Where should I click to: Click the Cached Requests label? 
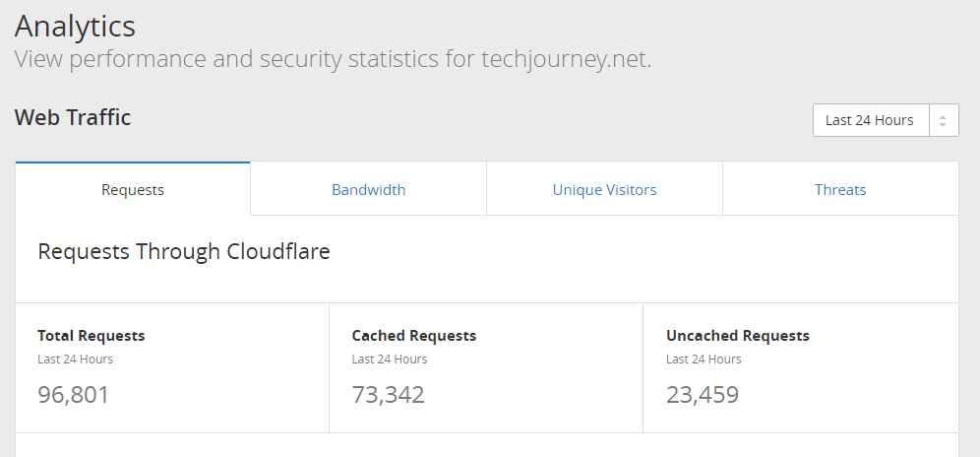[x=414, y=336]
